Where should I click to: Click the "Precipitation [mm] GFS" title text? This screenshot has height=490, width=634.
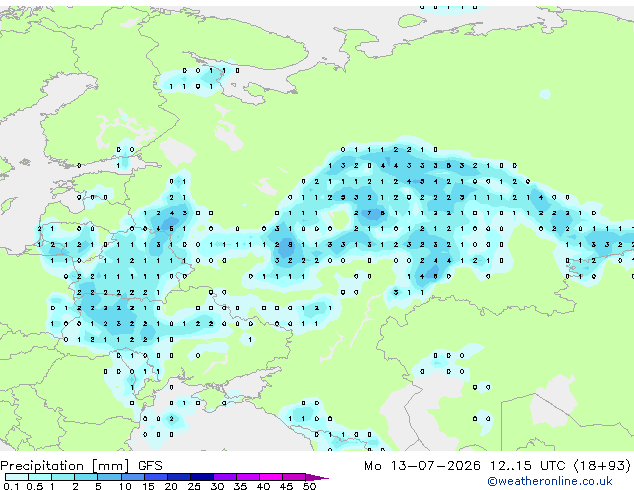81,466
